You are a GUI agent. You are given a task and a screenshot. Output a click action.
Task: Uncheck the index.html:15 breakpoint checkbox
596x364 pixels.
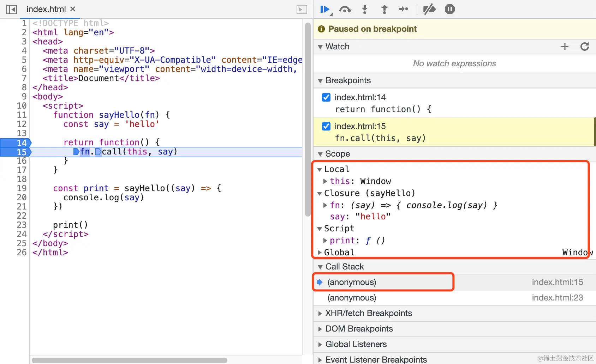click(x=326, y=126)
